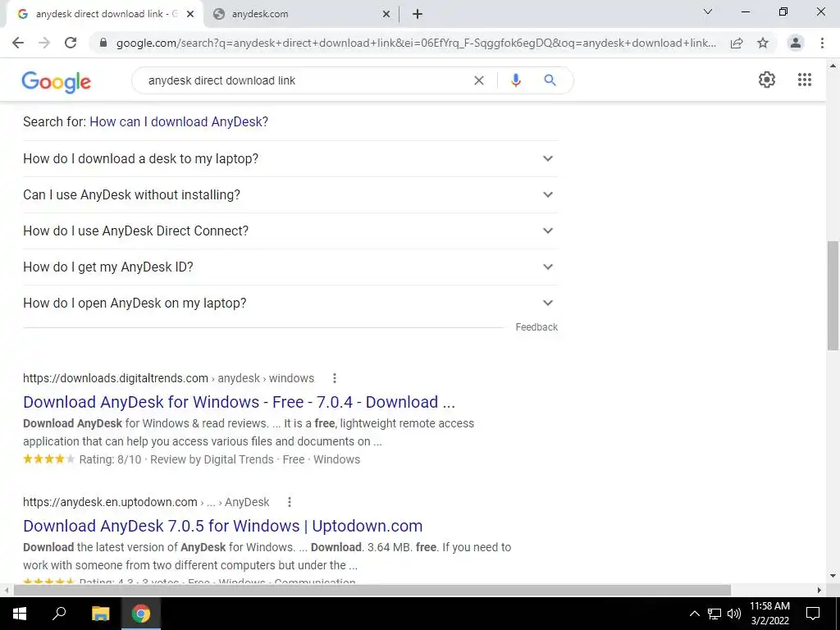The image size is (840, 630).
Task: Open options for the uptodown result
Action: [290, 502]
